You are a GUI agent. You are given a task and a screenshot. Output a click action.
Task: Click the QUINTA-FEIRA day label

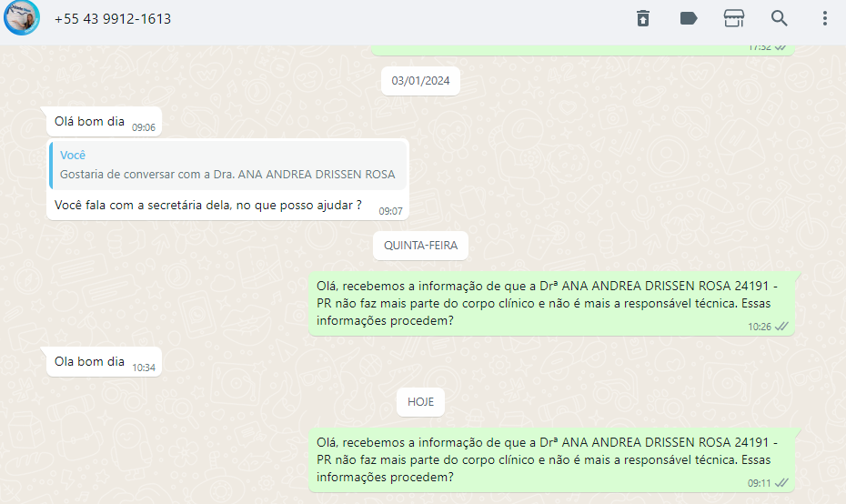[420, 246]
